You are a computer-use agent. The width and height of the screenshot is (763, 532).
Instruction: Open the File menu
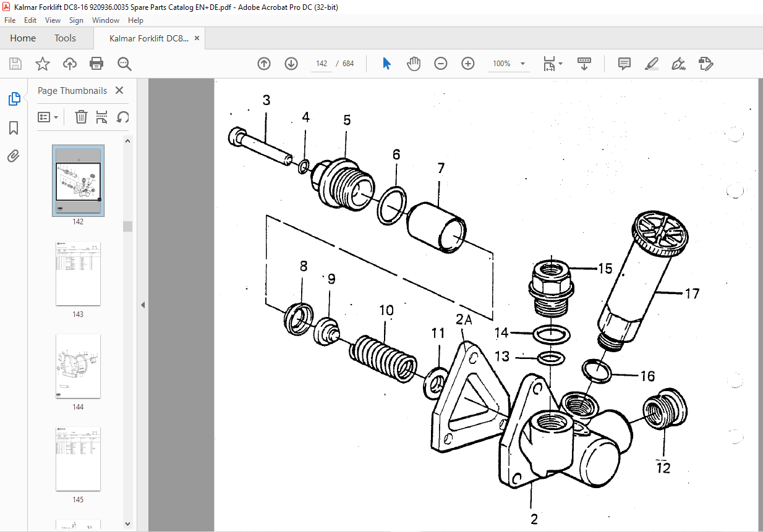[10, 20]
